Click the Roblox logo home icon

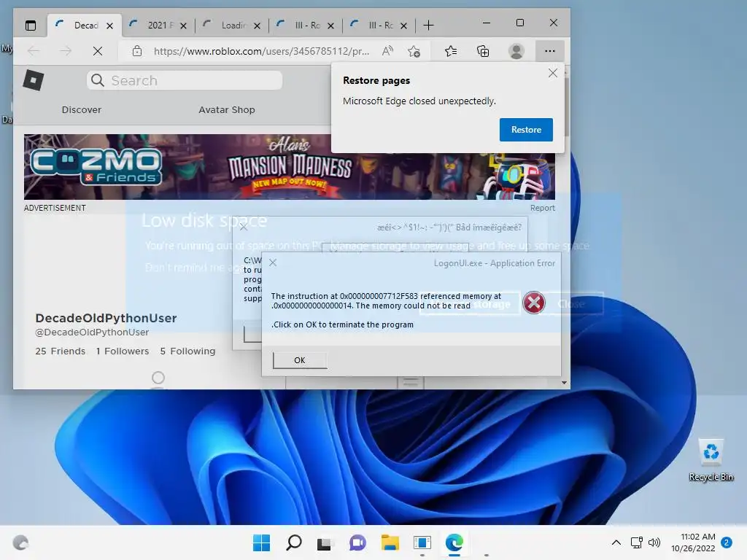34,80
